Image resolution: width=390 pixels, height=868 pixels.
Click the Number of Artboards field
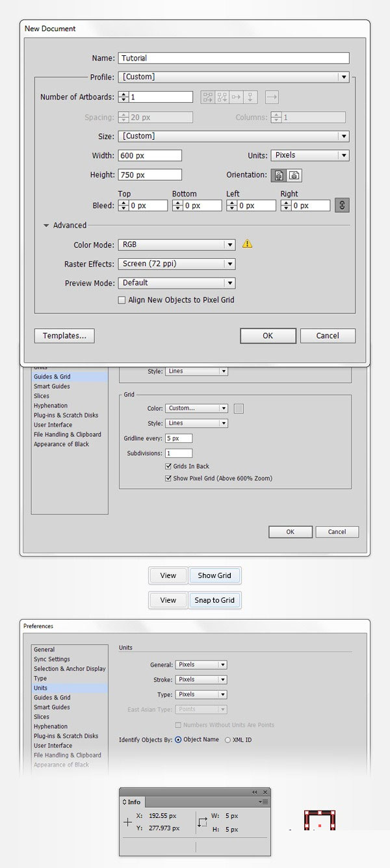(x=161, y=97)
